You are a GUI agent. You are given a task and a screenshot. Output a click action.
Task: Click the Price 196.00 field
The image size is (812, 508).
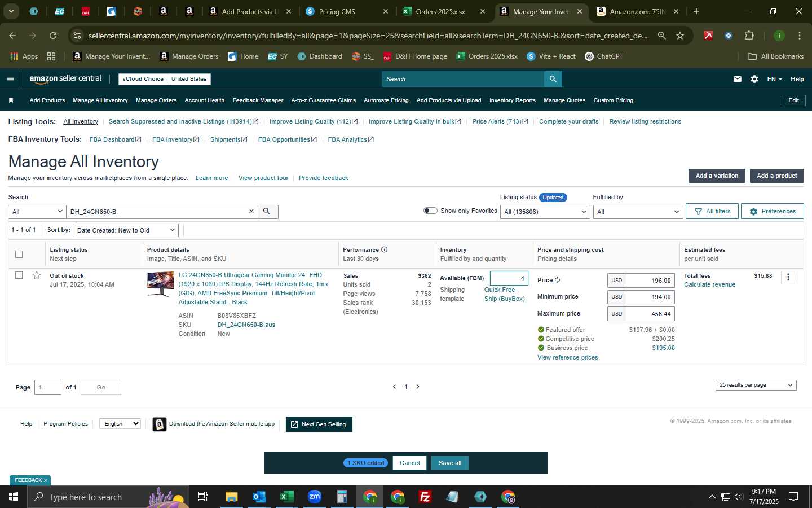click(x=650, y=281)
